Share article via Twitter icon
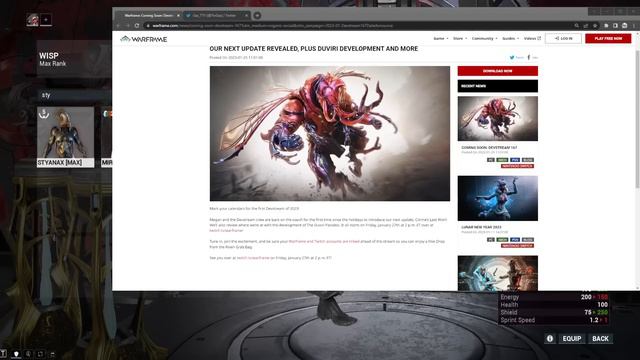 pos(512,58)
